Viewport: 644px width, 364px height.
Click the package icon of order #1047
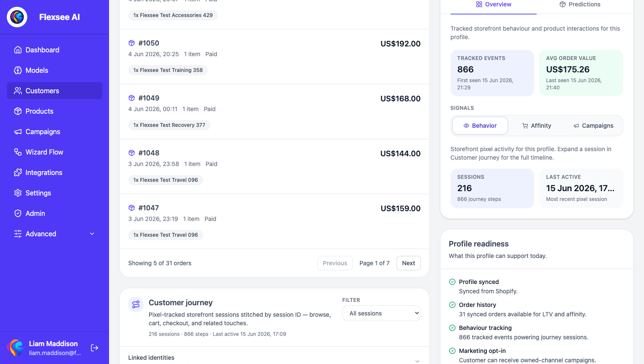pyautogui.click(x=132, y=208)
